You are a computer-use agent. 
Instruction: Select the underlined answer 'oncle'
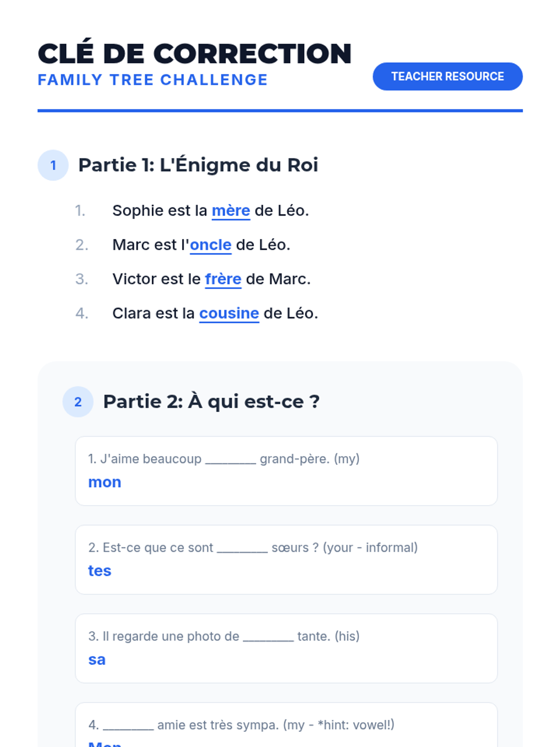tap(210, 245)
